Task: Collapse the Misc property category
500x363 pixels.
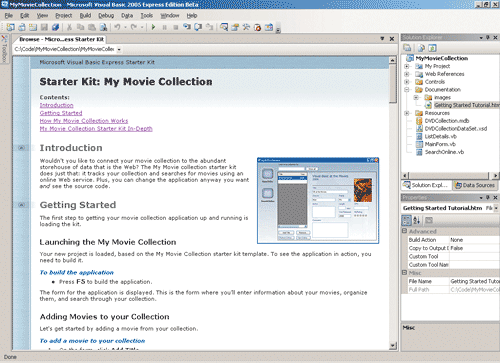Action: pyautogui.click(x=404, y=273)
